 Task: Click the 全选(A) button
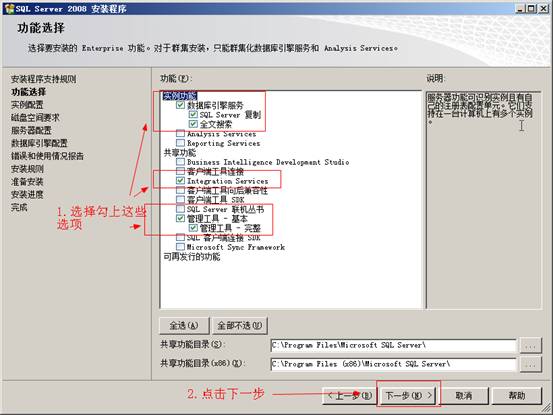(184, 325)
